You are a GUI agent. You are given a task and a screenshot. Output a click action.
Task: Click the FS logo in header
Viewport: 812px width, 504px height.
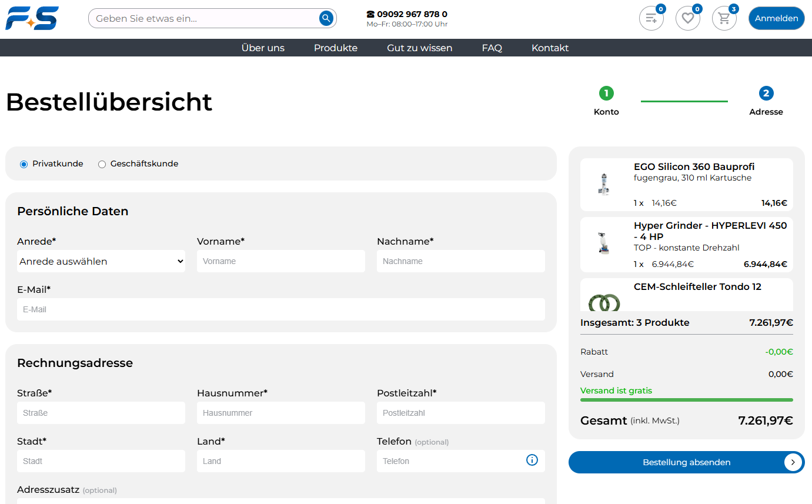[x=32, y=18]
